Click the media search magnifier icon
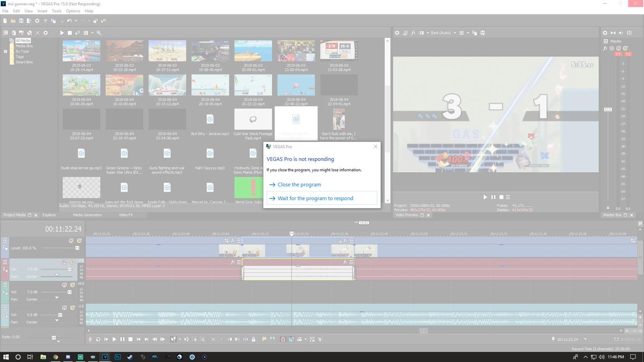Viewport: 644px width, 362px height. tap(99, 33)
